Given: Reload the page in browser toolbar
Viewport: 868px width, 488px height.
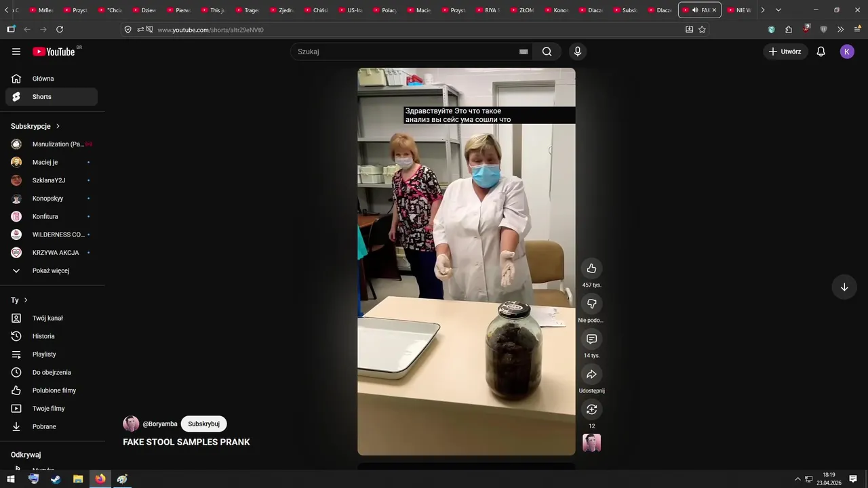Looking at the screenshot, I should (x=60, y=29).
